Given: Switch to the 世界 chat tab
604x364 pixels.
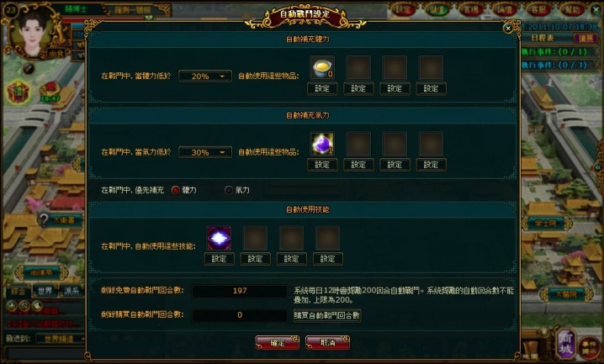Looking at the screenshot, I should tap(45, 291).
